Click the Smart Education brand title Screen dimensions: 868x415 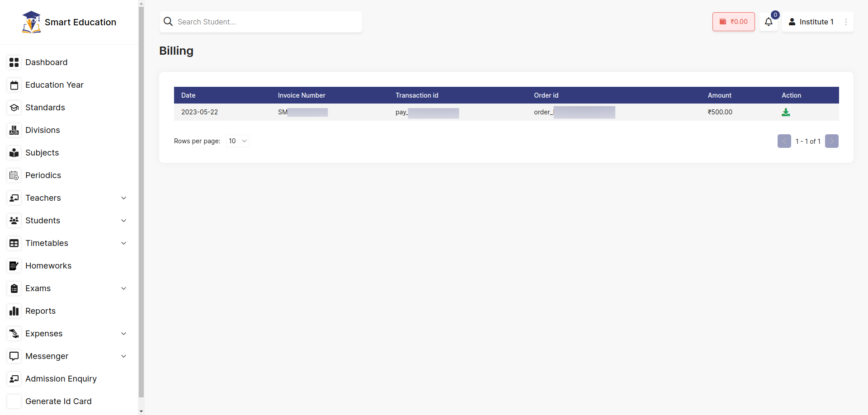point(80,22)
